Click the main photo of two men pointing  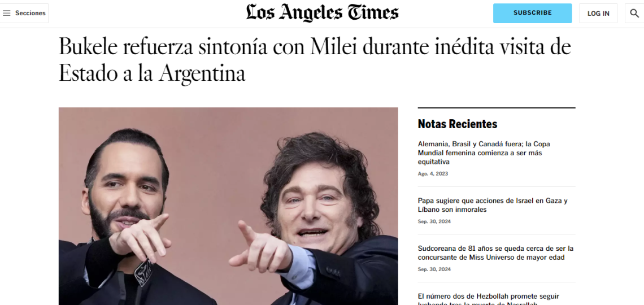pos(228,206)
